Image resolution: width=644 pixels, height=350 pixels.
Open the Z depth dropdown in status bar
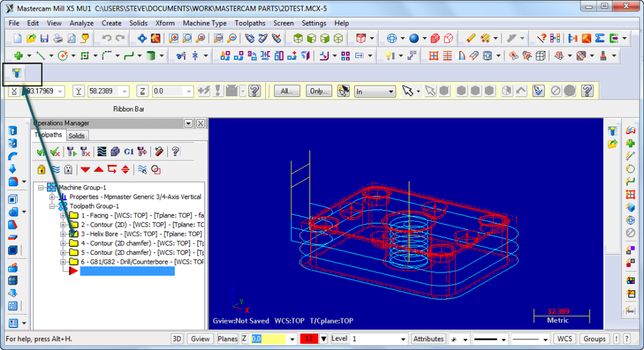(x=292, y=339)
